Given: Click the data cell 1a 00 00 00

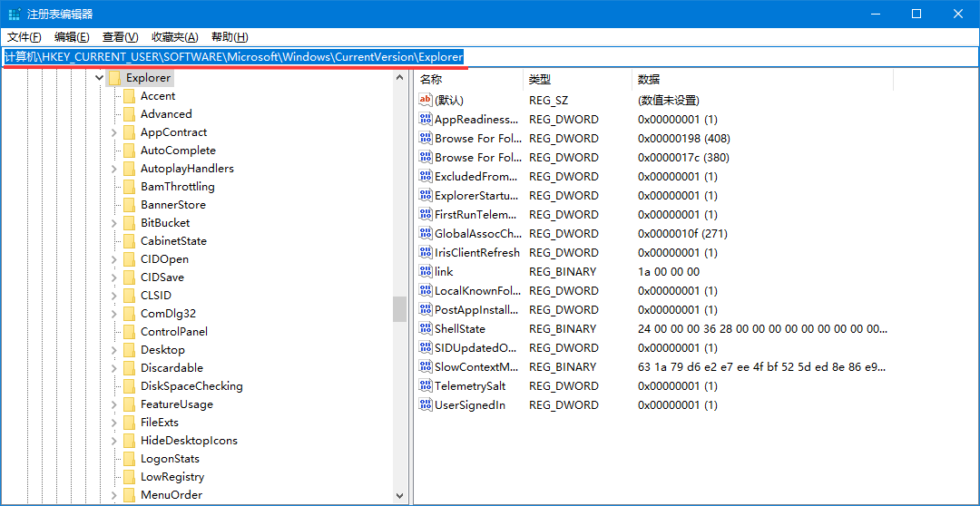Looking at the screenshot, I should pyautogui.click(x=669, y=272).
